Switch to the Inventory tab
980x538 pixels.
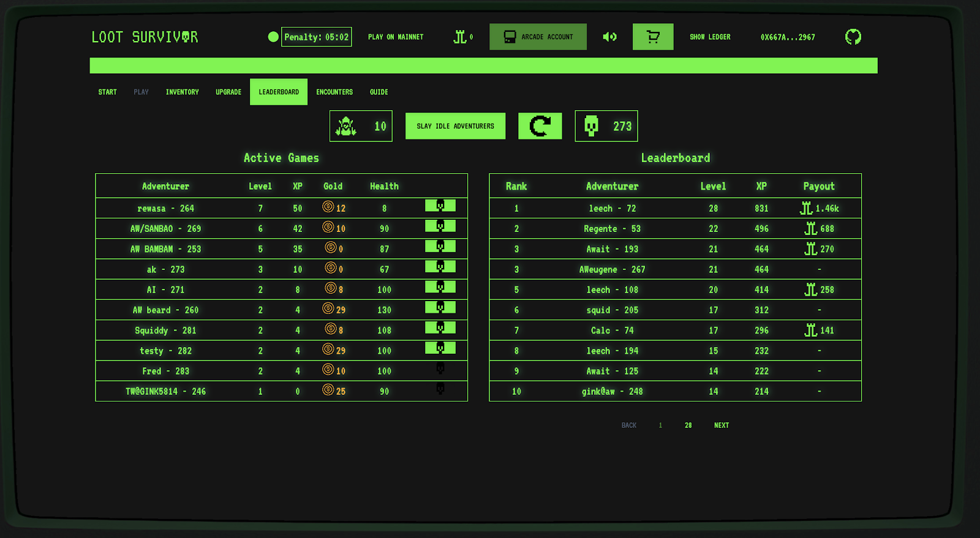point(182,92)
